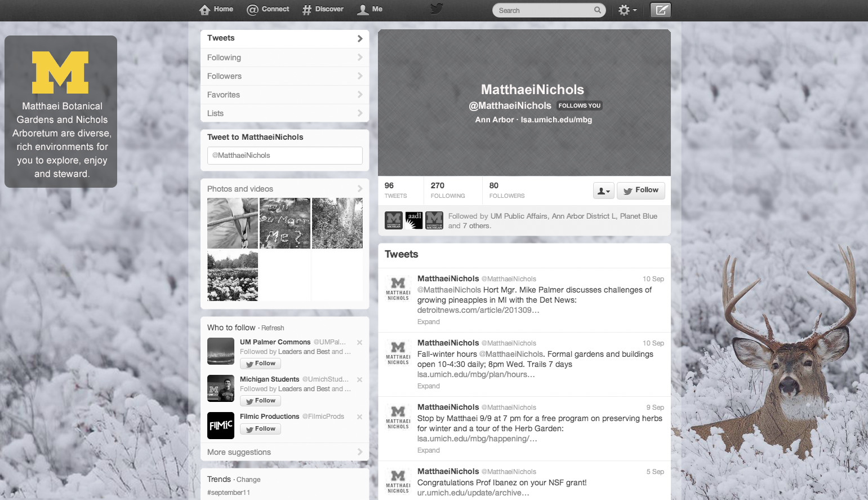Open the 5 Sep tweet timestamp
This screenshot has width=868, height=500.
point(655,472)
